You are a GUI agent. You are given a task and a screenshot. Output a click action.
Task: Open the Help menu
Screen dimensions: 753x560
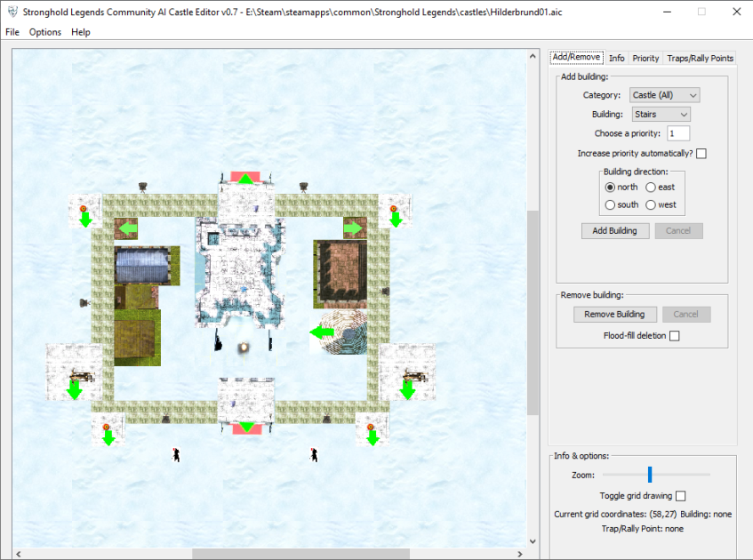point(81,32)
